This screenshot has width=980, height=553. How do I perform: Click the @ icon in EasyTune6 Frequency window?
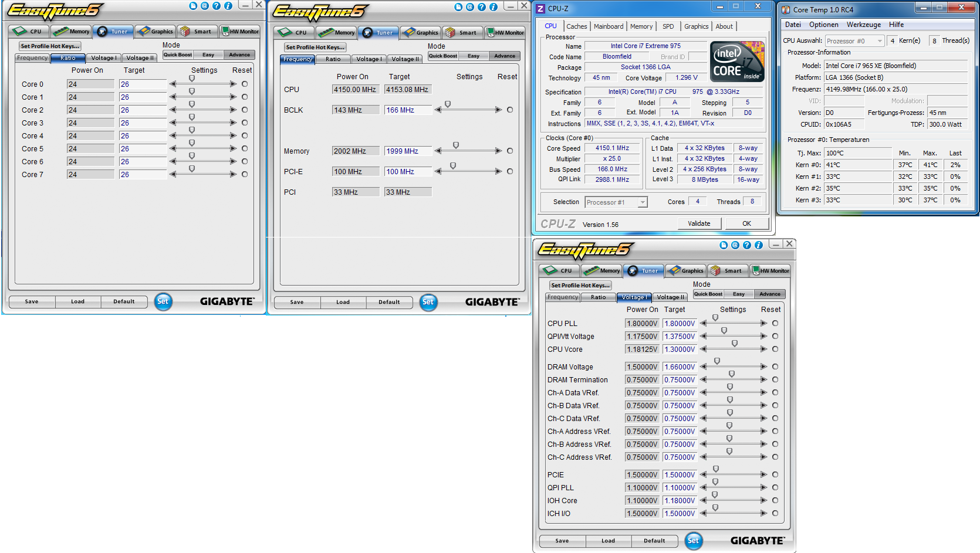[x=470, y=7]
